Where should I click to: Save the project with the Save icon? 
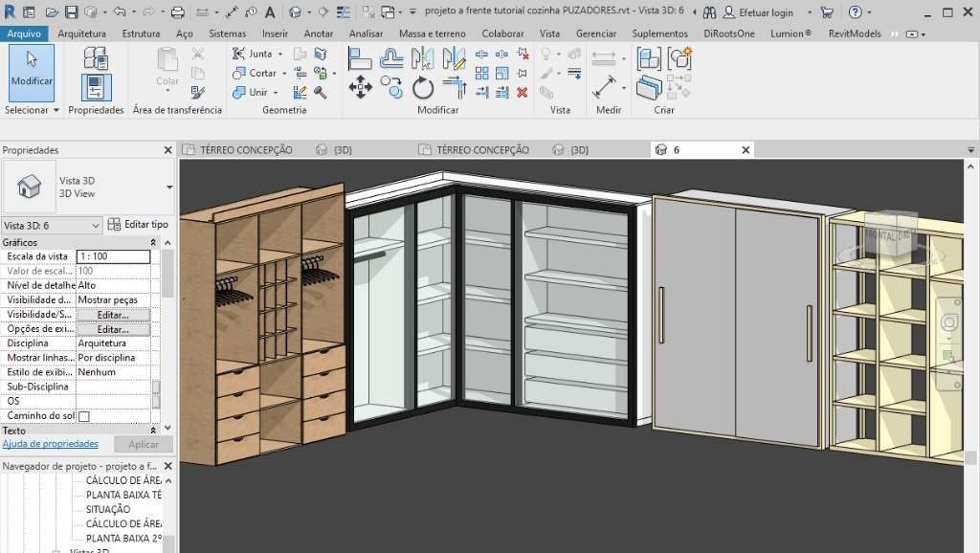pyautogui.click(x=72, y=12)
